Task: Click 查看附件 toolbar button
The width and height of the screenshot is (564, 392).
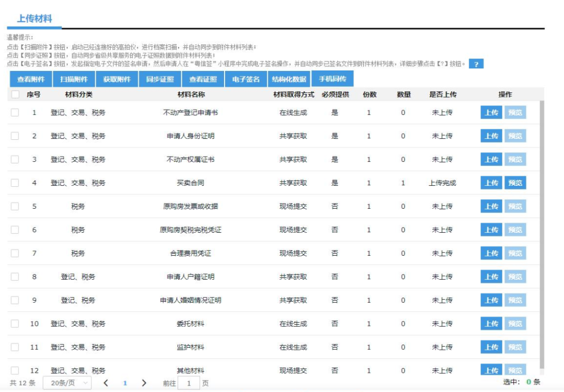Action: click(31, 79)
